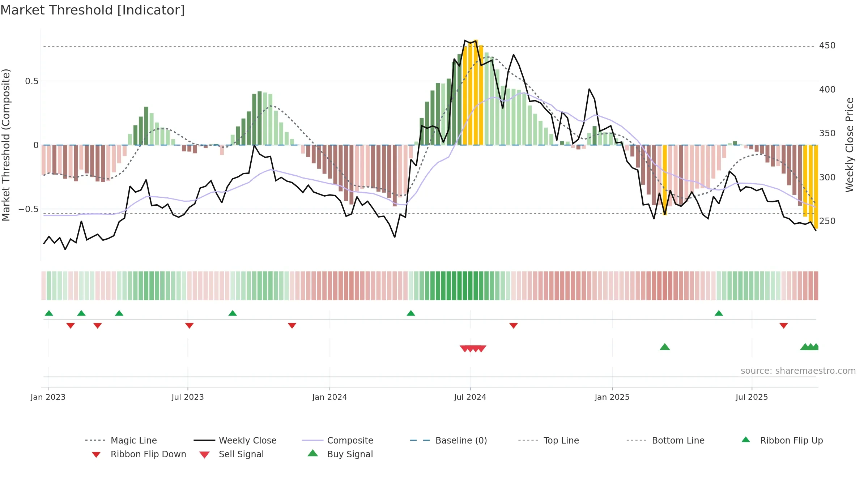Click the 300 price tick label

click(x=827, y=177)
